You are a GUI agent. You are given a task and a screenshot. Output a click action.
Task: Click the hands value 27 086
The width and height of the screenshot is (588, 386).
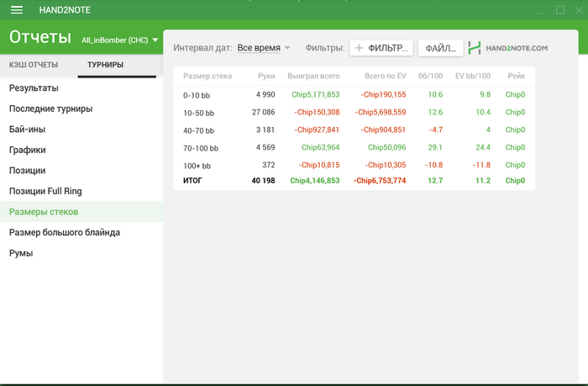click(x=263, y=113)
